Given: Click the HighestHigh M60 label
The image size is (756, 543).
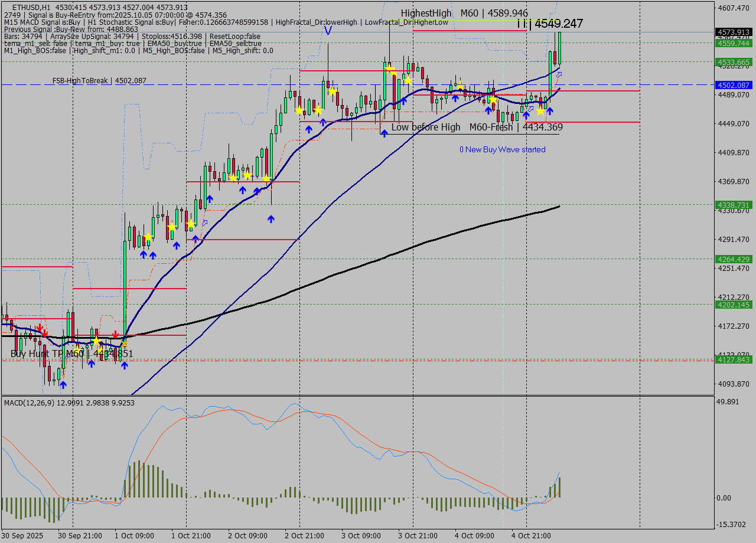Looking at the screenshot, I should [x=464, y=13].
